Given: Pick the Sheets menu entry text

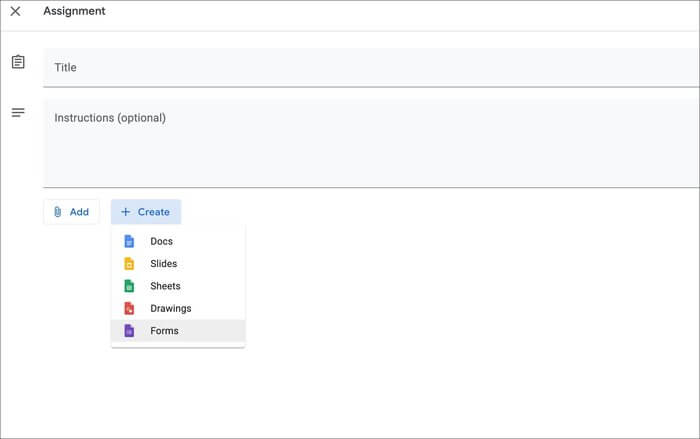Looking at the screenshot, I should coord(165,286).
